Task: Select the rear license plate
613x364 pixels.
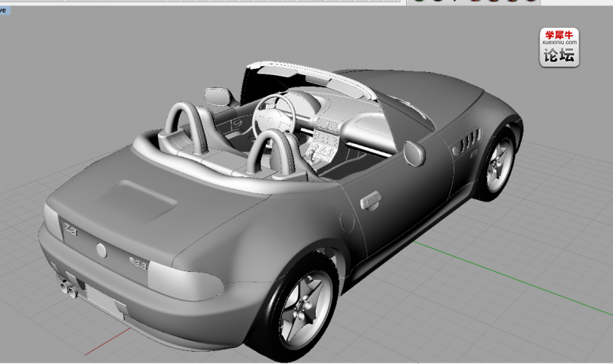Action: pyautogui.click(x=106, y=301)
